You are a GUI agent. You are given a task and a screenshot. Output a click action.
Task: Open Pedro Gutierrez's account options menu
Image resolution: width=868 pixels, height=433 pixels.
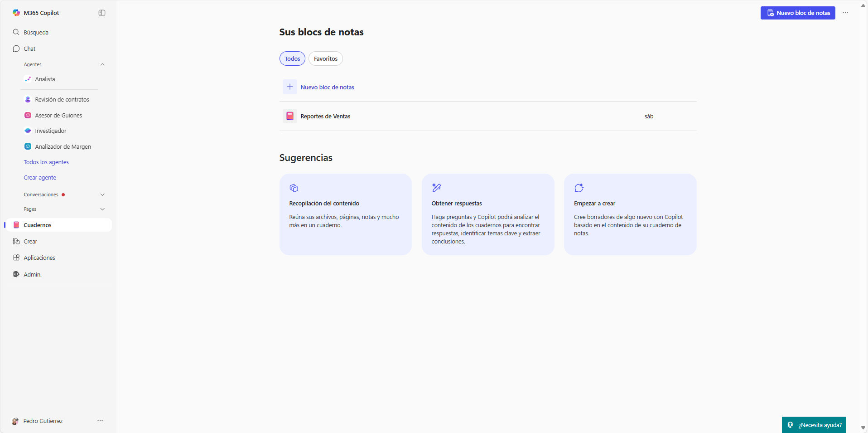[x=100, y=421]
